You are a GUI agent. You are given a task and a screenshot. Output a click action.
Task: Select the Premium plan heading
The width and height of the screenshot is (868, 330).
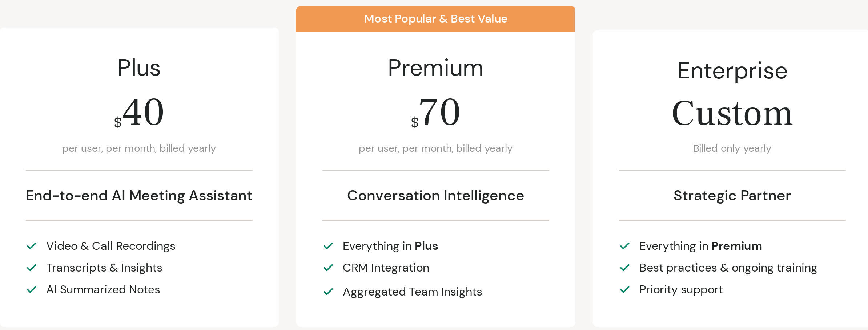coord(435,68)
